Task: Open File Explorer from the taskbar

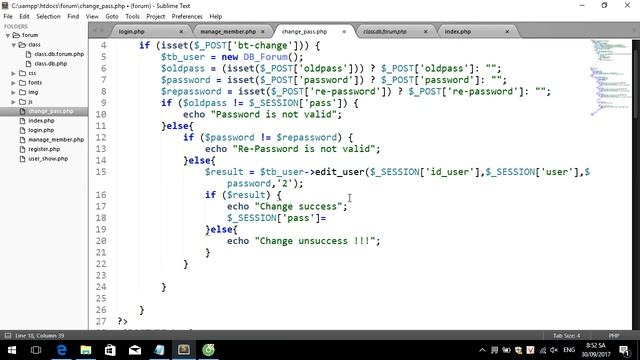Action: pyautogui.click(x=86, y=350)
